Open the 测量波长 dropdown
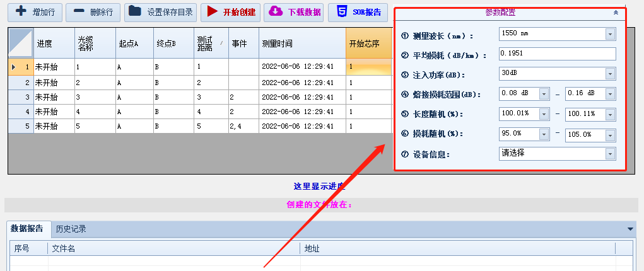The height and width of the screenshot is (271, 644). point(610,34)
